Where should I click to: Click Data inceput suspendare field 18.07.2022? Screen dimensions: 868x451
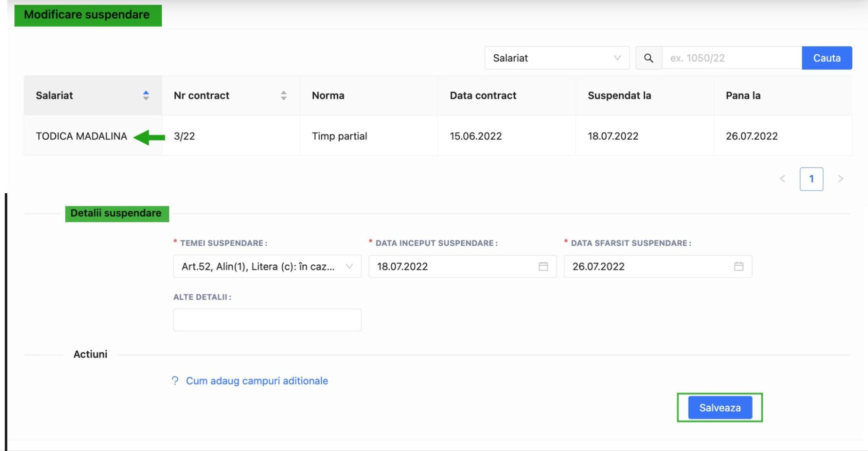tap(462, 267)
